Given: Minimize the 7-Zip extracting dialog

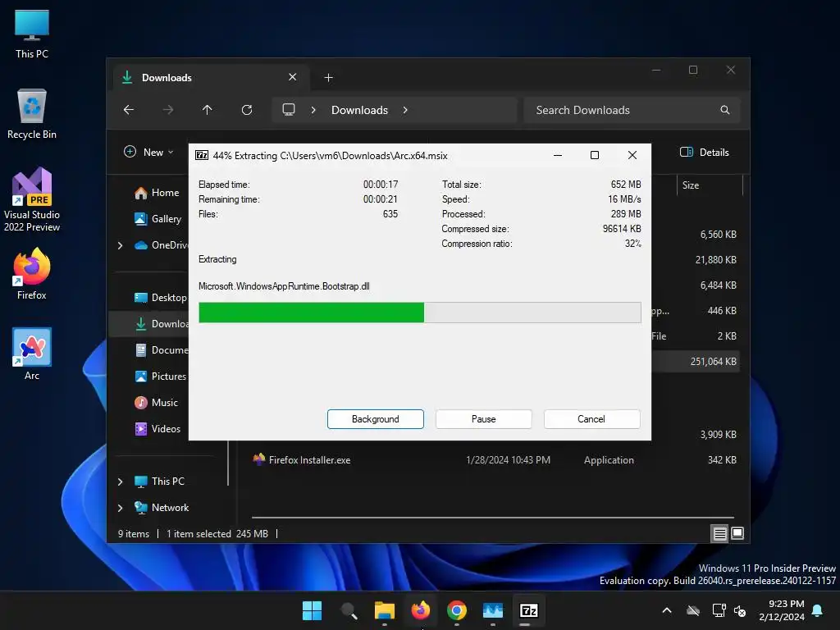Looking at the screenshot, I should (558, 155).
